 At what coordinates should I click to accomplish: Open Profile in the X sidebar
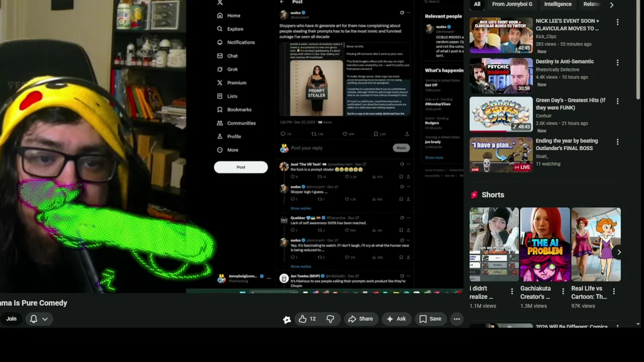[229, 136]
